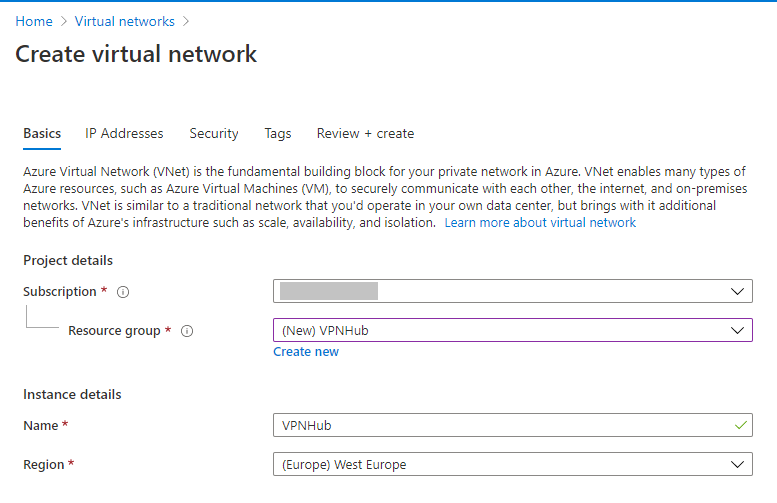Viewport: 777px width, 503px height.
Task: Open the Resource group dropdown showing VPNHub
Action: (512, 330)
